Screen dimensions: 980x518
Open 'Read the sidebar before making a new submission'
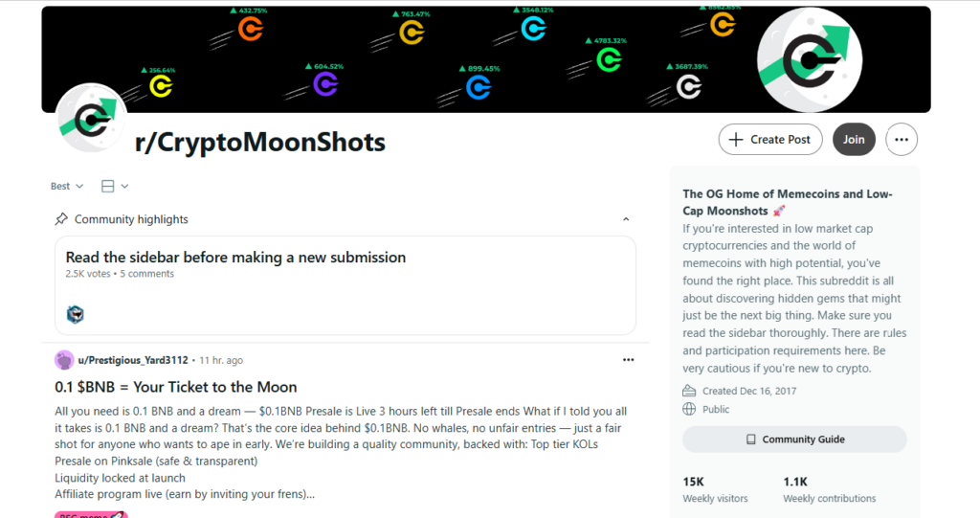point(235,258)
